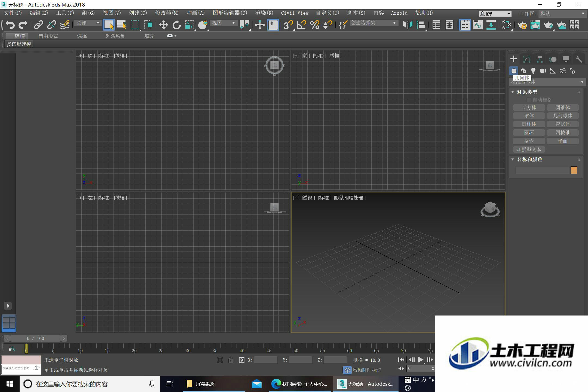The height and width of the screenshot is (392, 588).
Task: Open the Scene Explorer toggle icon
Action: pyautogui.click(x=436, y=25)
